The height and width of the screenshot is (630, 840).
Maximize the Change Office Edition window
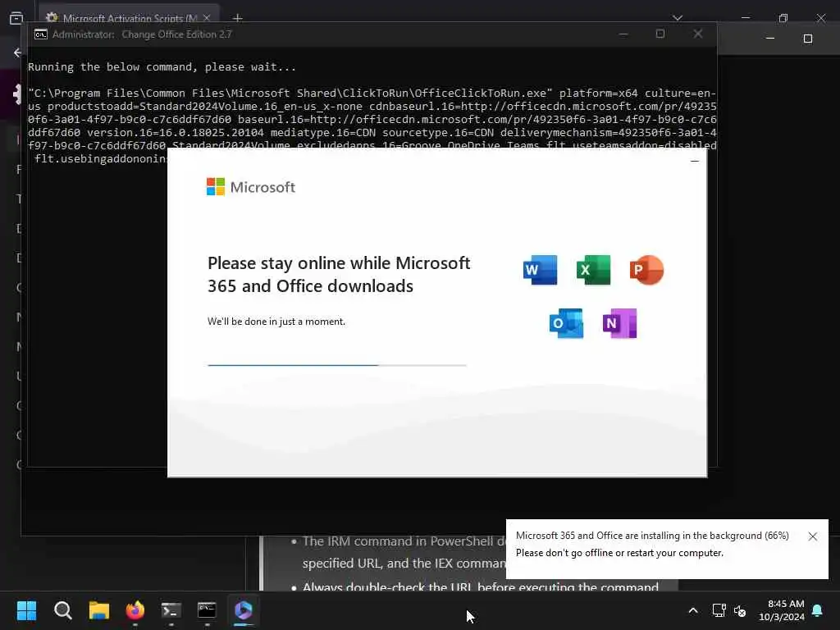[660, 34]
